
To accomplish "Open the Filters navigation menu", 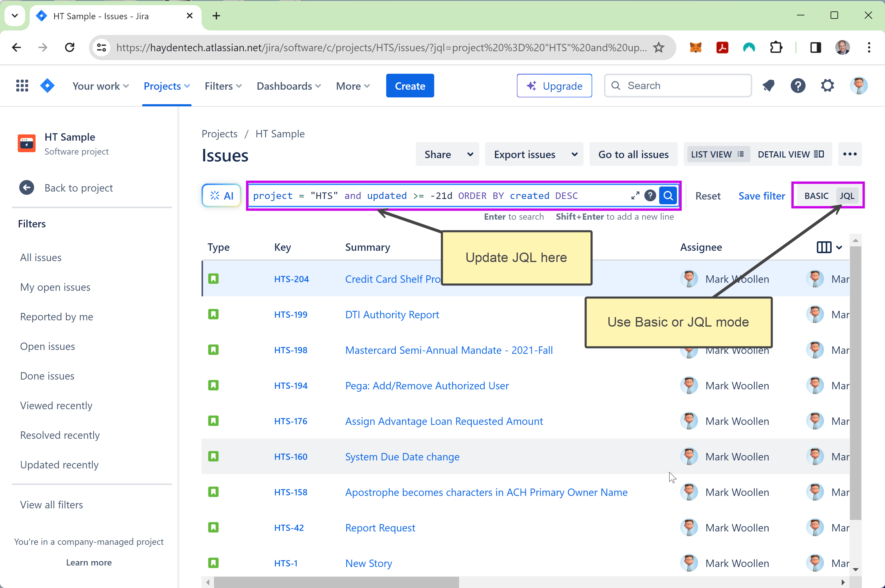I will point(223,86).
